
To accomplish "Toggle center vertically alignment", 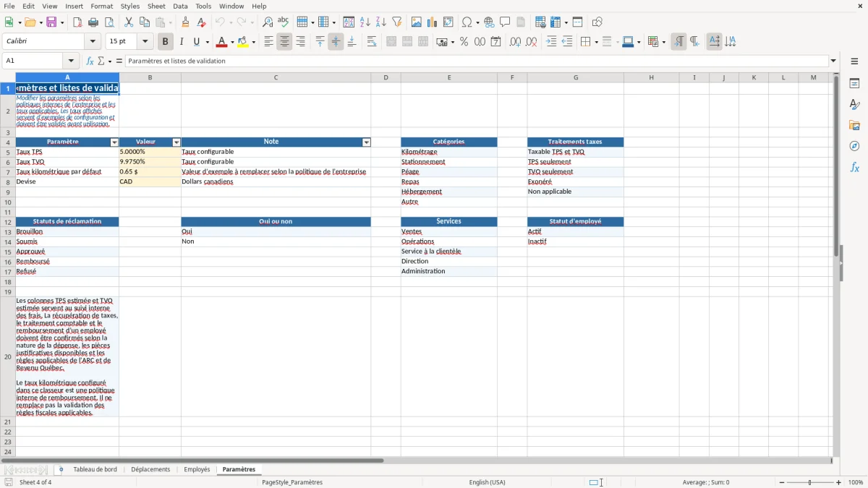I will tap(336, 42).
